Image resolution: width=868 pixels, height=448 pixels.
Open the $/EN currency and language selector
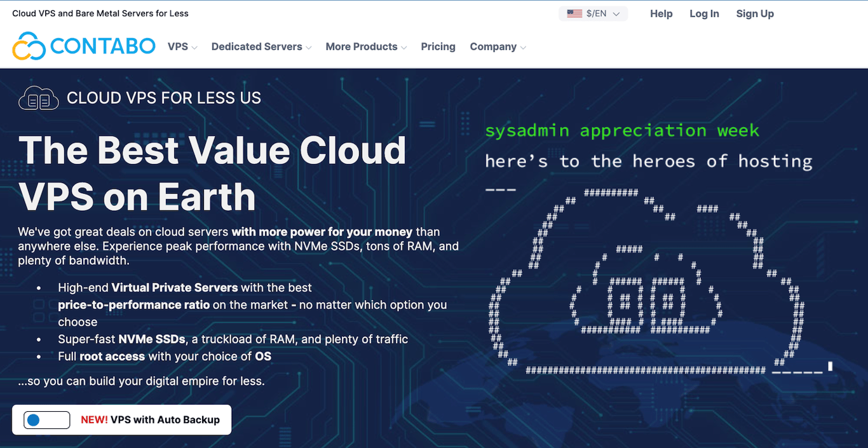(x=592, y=13)
